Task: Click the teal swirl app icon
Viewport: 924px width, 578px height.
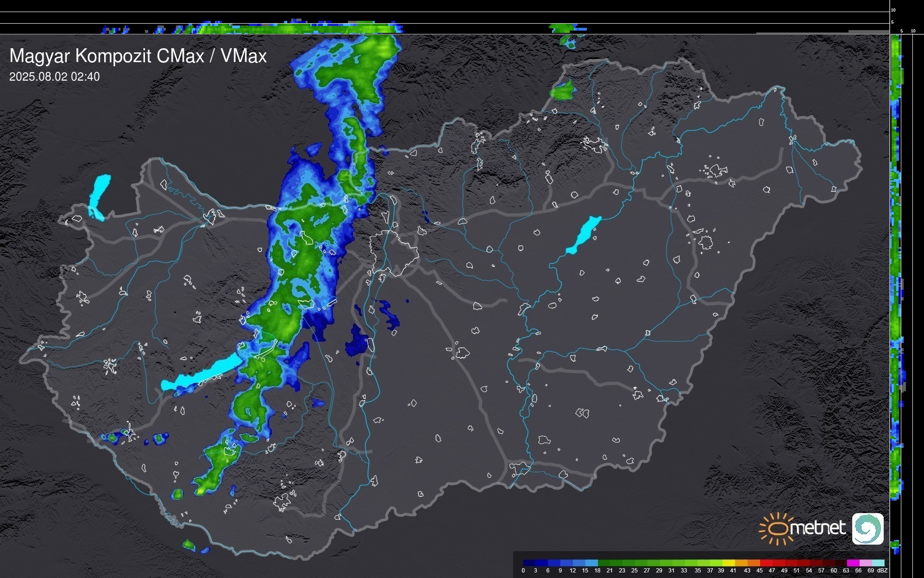Action: click(867, 529)
